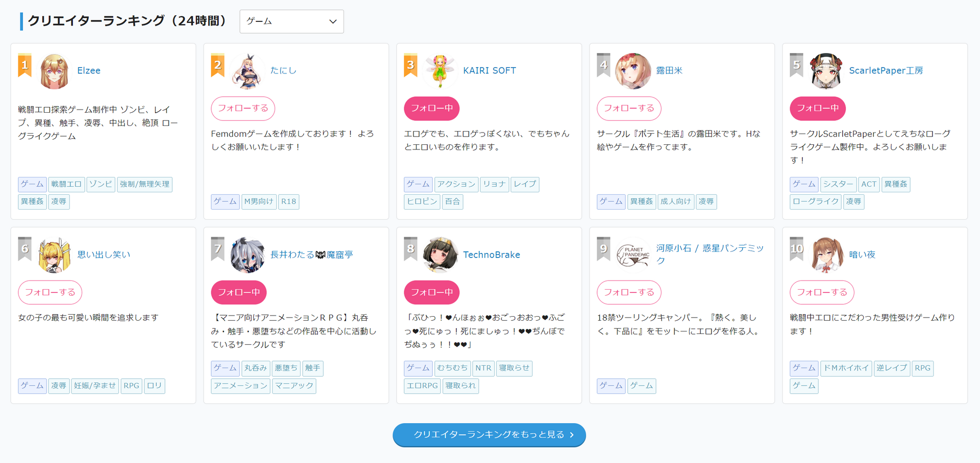Unfollow TechnoBrake via フォロー中 button
This screenshot has width=980, height=463.
pyautogui.click(x=432, y=293)
